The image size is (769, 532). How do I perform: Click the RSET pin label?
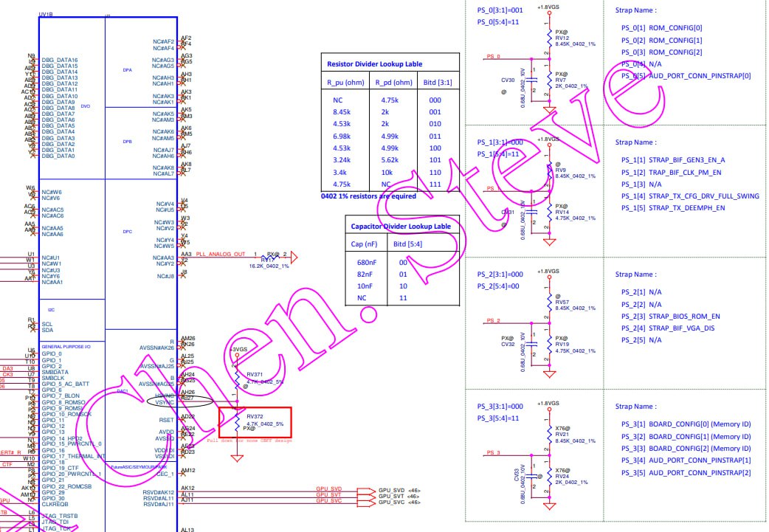tap(166, 420)
